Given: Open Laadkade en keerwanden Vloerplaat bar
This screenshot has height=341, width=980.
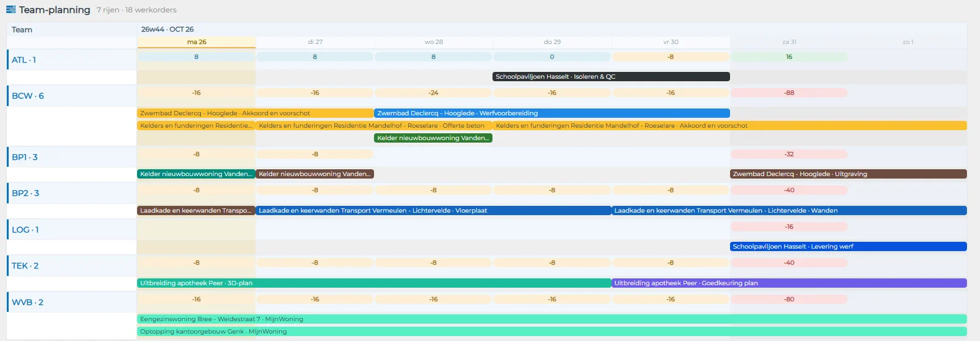Looking at the screenshot, I should (434, 211).
